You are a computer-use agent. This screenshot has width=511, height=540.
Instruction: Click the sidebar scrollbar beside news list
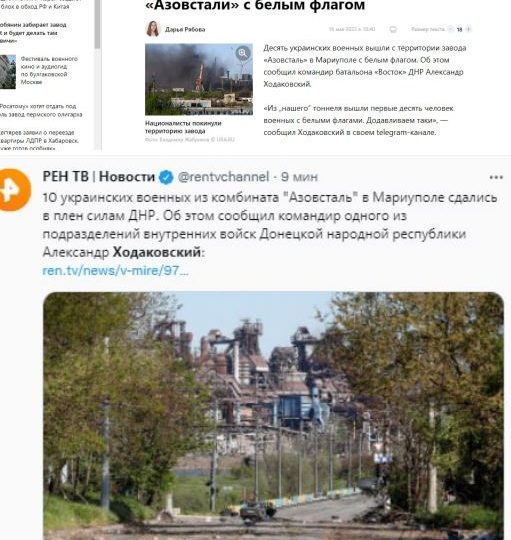[x=98, y=75]
